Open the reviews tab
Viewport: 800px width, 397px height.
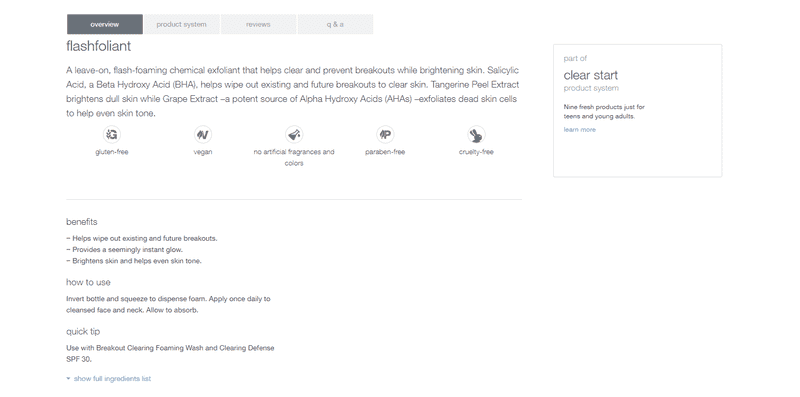coord(258,24)
